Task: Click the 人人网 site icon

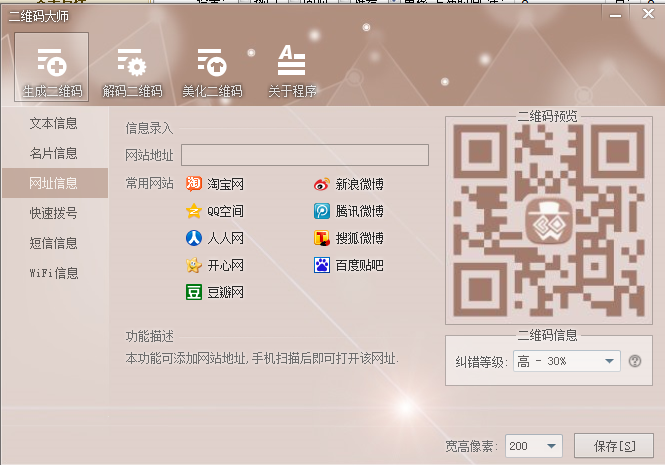Action: 194,238
